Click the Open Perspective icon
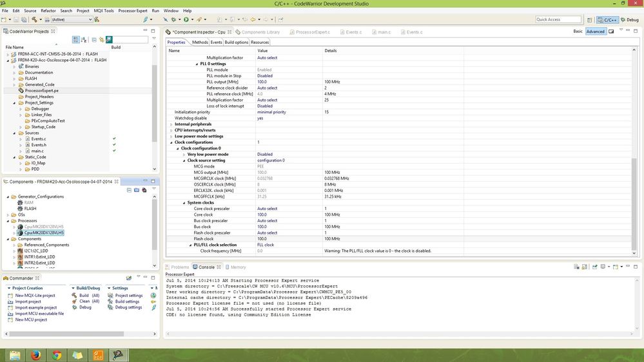Screen dimensions: 644x362 click(590, 20)
